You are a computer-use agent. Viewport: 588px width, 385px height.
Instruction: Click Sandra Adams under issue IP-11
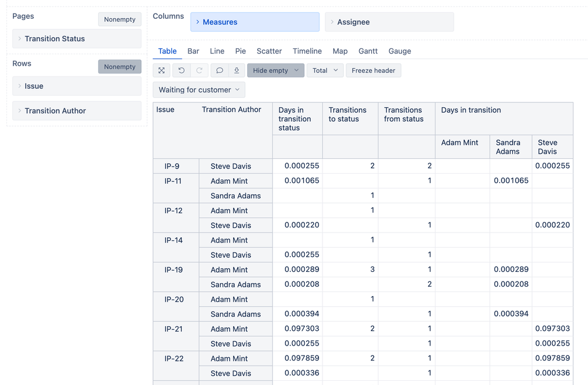click(235, 196)
